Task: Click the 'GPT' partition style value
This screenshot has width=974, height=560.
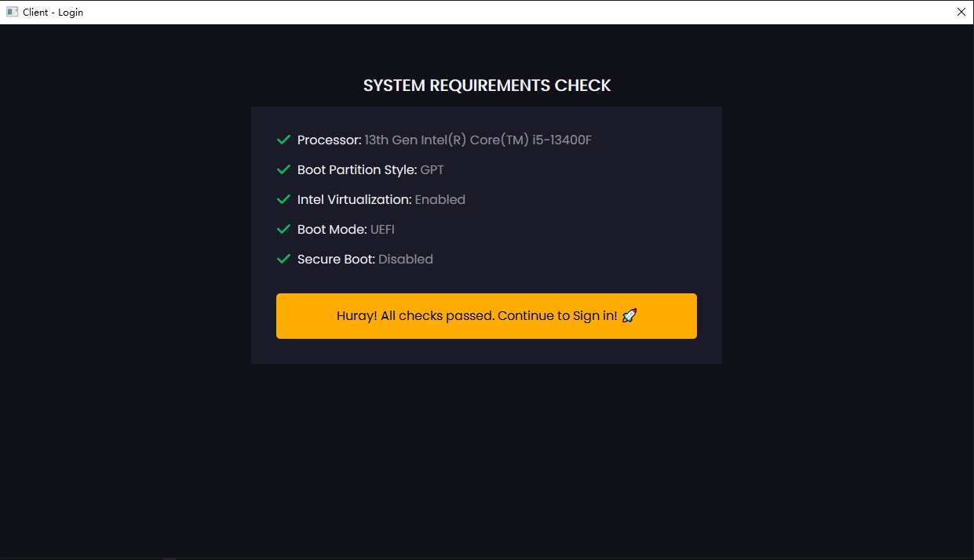Action: click(x=432, y=170)
